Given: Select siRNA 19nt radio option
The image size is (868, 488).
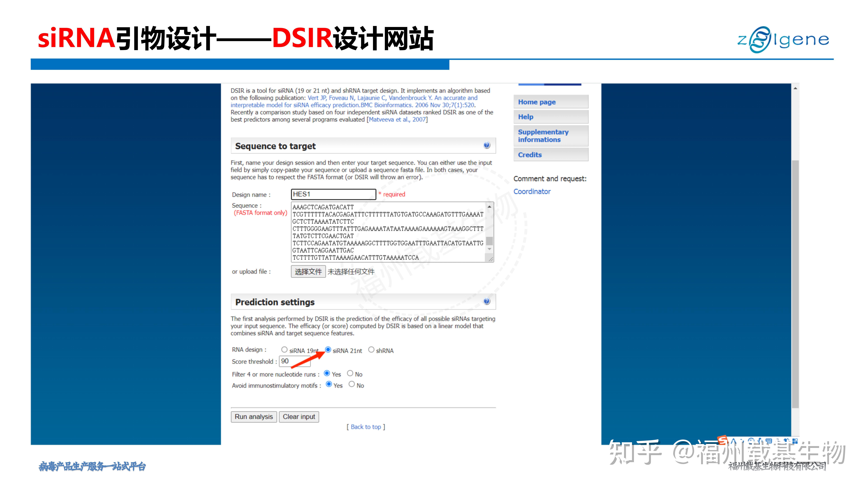Looking at the screenshot, I should [x=284, y=350].
